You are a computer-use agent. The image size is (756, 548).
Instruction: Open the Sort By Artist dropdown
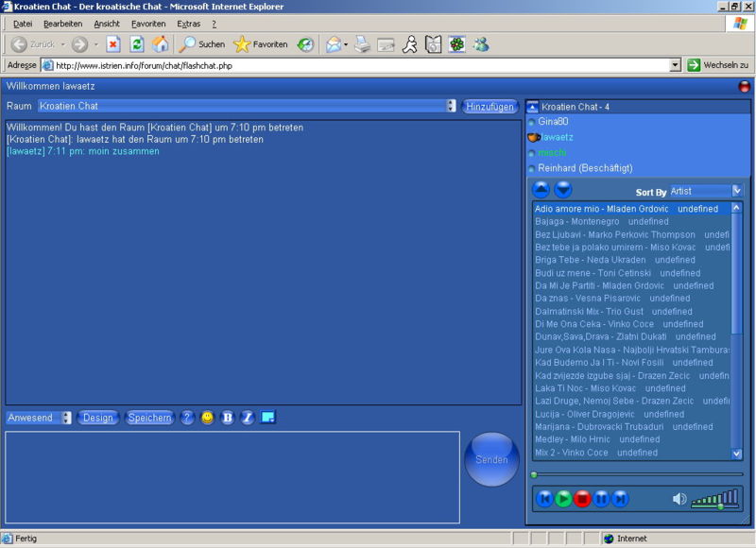coord(706,191)
